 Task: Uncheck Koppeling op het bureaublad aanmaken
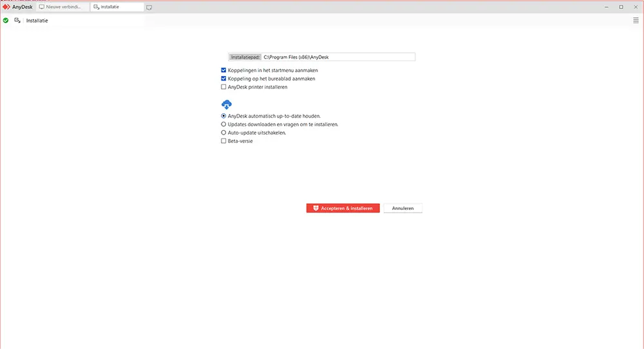tap(223, 79)
